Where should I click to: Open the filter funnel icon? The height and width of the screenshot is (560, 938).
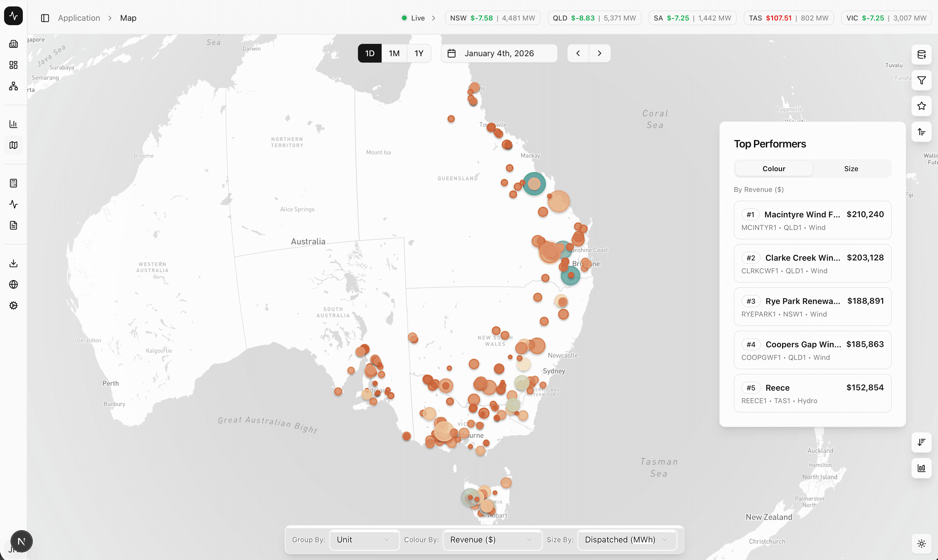coord(921,80)
